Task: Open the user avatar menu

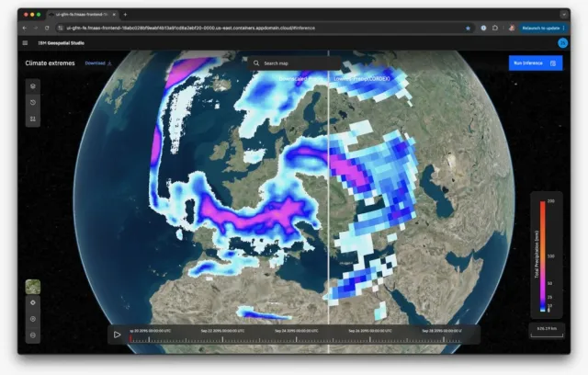Action: tap(562, 43)
